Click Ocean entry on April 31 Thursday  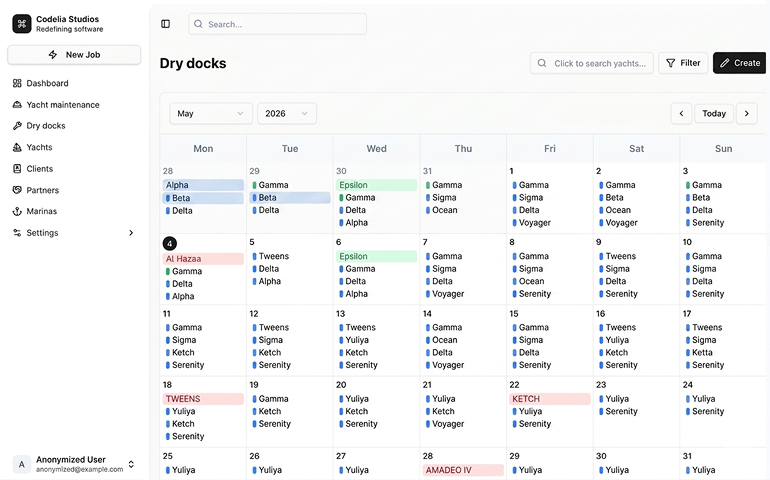[441, 210]
